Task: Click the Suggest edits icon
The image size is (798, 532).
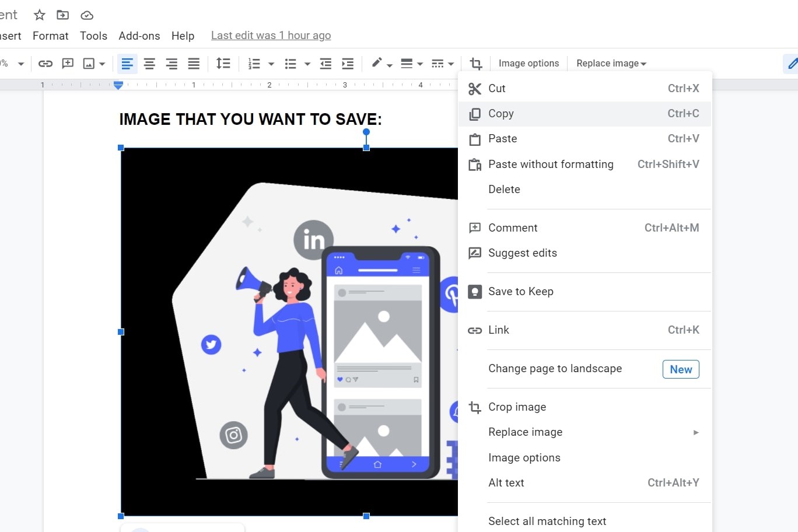Action: (x=475, y=253)
